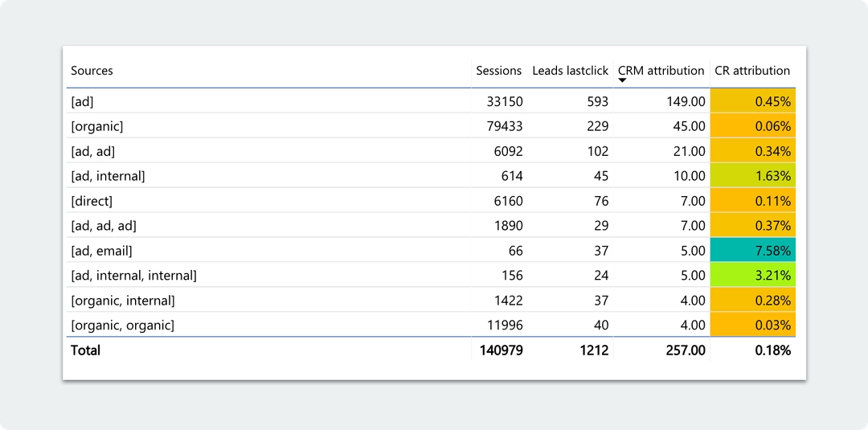Select the [organic, organic] source label
This screenshot has width=868, height=430.
(x=122, y=326)
